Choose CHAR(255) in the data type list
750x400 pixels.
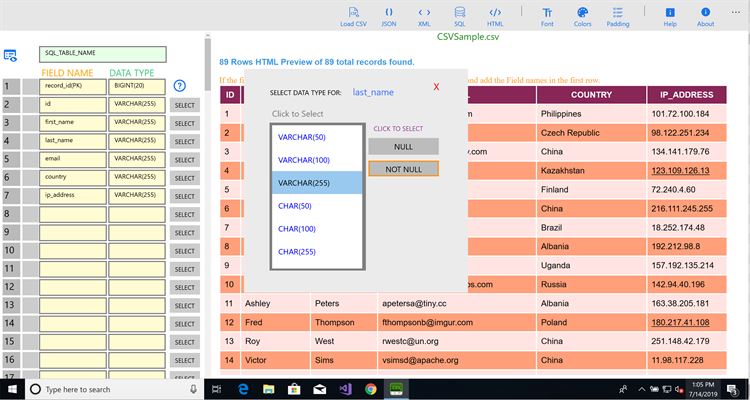coord(317,252)
